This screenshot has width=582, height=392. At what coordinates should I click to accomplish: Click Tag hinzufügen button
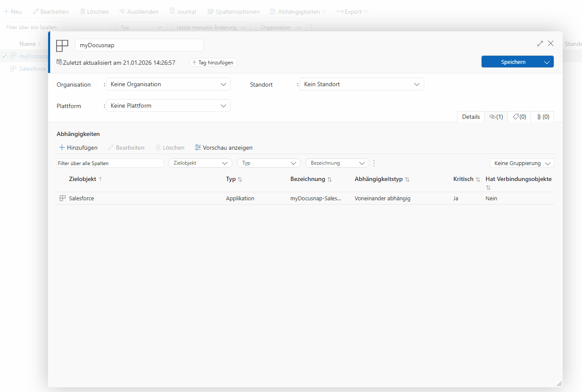(213, 63)
